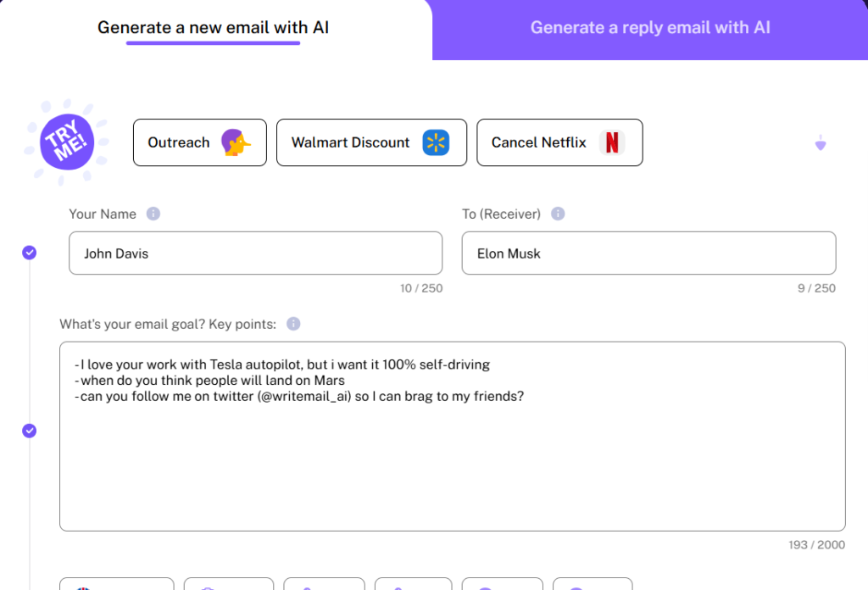Image resolution: width=868 pixels, height=590 pixels.
Task: Open Generate a reply email with AI tab
Action: coord(650,28)
